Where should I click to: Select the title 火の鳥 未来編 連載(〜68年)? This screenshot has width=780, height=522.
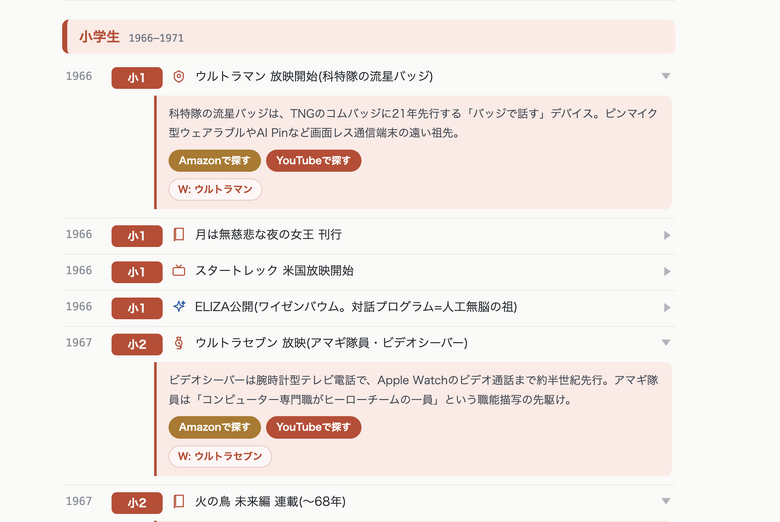pos(270,501)
